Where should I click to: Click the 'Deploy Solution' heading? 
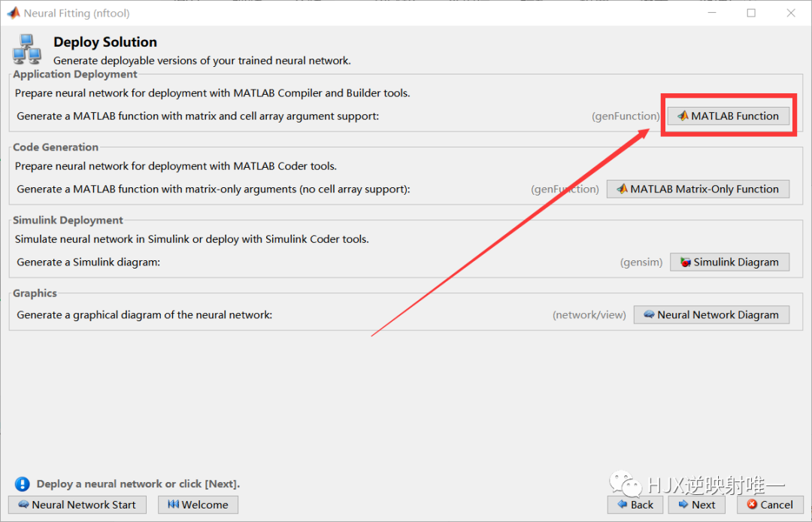[x=105, y=42]
